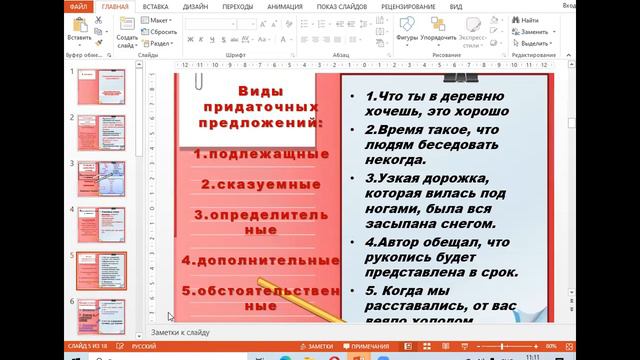Click the spell check status bar icon
The width and height of the screenshot is (640, 360).
pyautogui.click(x=120, y=346)
